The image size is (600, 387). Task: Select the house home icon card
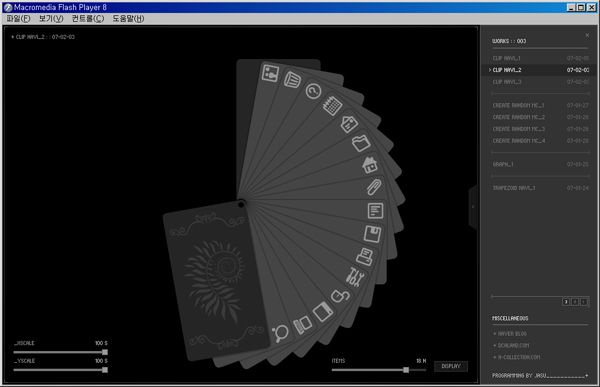(x=370, y=165)
